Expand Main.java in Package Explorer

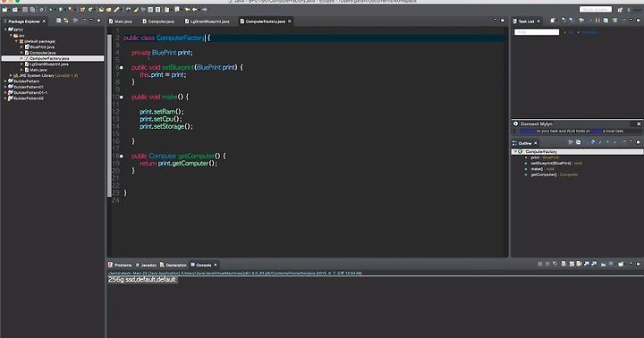21,70
